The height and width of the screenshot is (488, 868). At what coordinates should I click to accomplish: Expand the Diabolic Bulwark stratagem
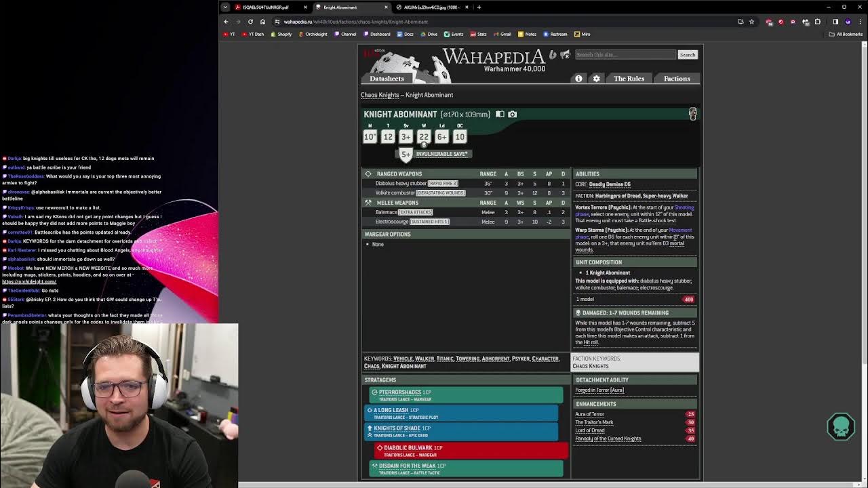[471, 451]
